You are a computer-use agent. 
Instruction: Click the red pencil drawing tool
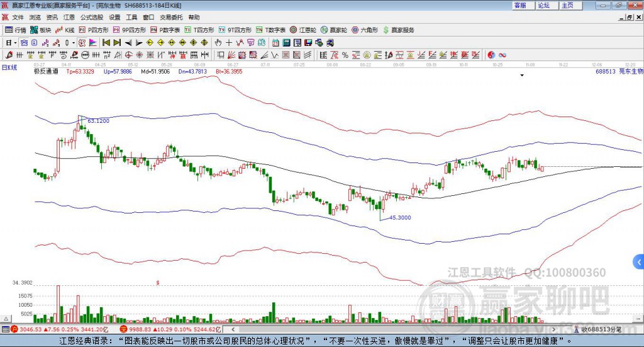click(9, 55)
